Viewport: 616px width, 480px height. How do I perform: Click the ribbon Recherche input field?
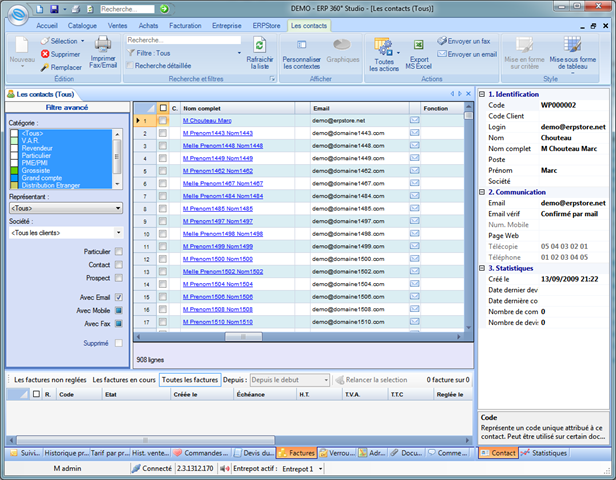tap(183, 40)
